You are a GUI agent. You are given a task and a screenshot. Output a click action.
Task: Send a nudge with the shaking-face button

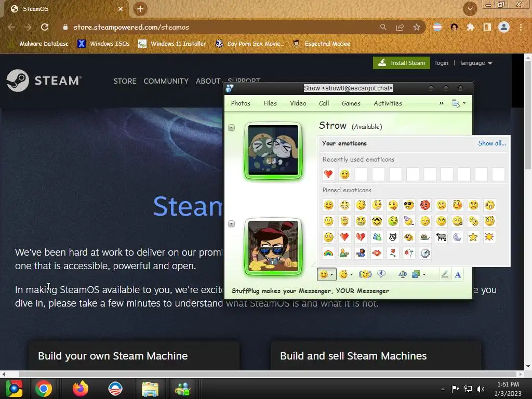365,274
